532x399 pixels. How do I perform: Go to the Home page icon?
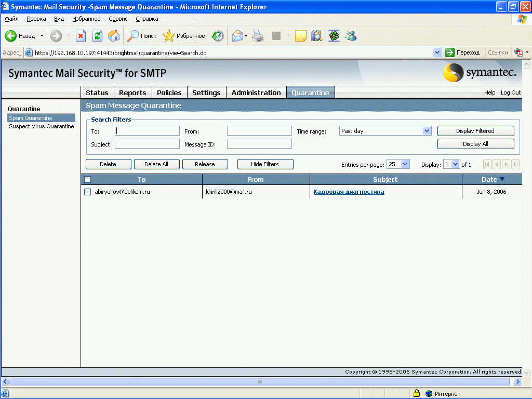pos(114,36)
